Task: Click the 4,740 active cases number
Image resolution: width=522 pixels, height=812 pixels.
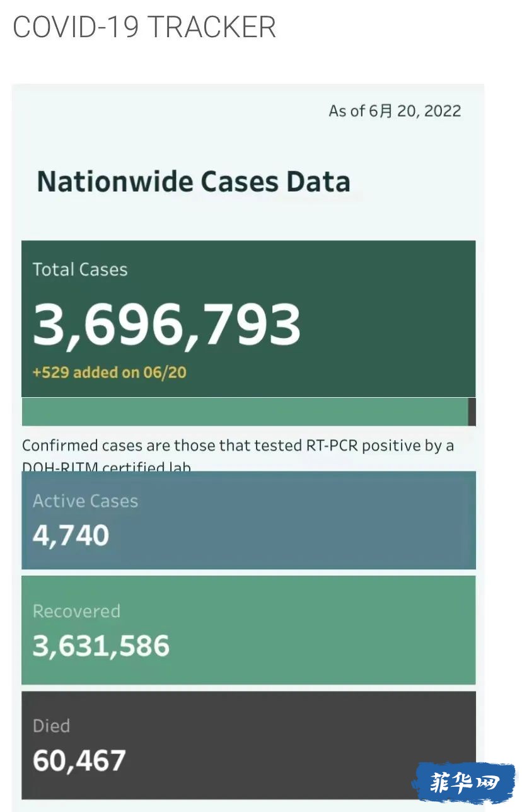Action: coord(71,535)
